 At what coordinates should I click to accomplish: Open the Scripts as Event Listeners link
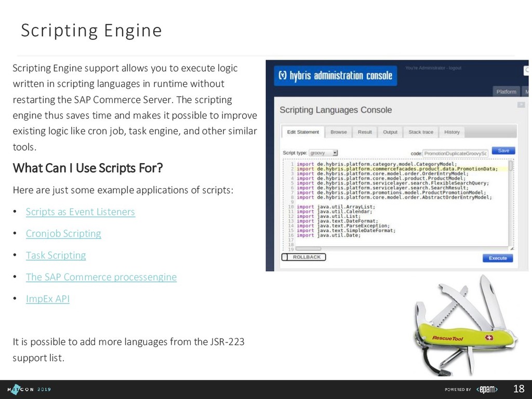click(x=81, y=212)
